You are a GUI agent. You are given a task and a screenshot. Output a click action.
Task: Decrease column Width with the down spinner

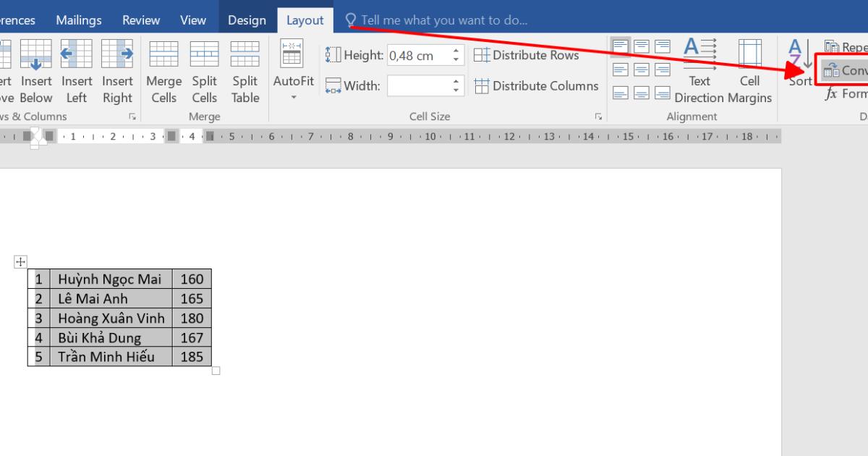click(x=456, y=91)
